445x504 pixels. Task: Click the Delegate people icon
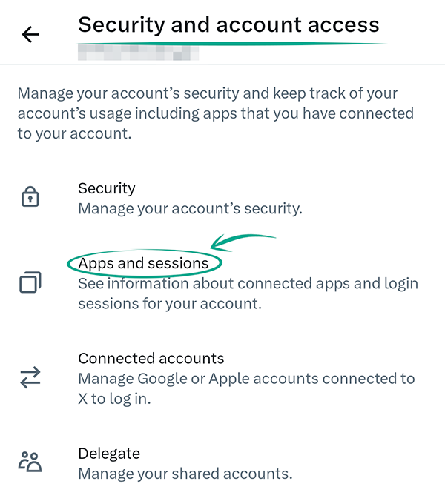click(30, 462)
